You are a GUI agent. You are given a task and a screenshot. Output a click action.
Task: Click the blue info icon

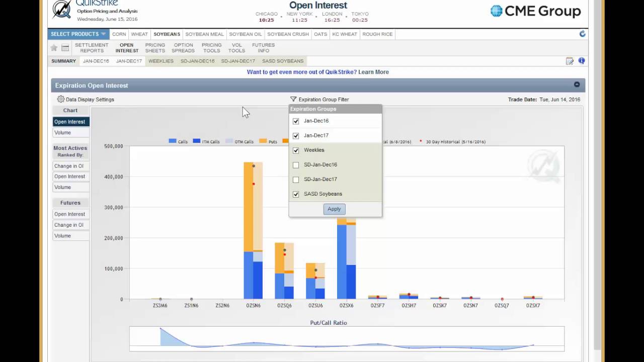point(582,61)
